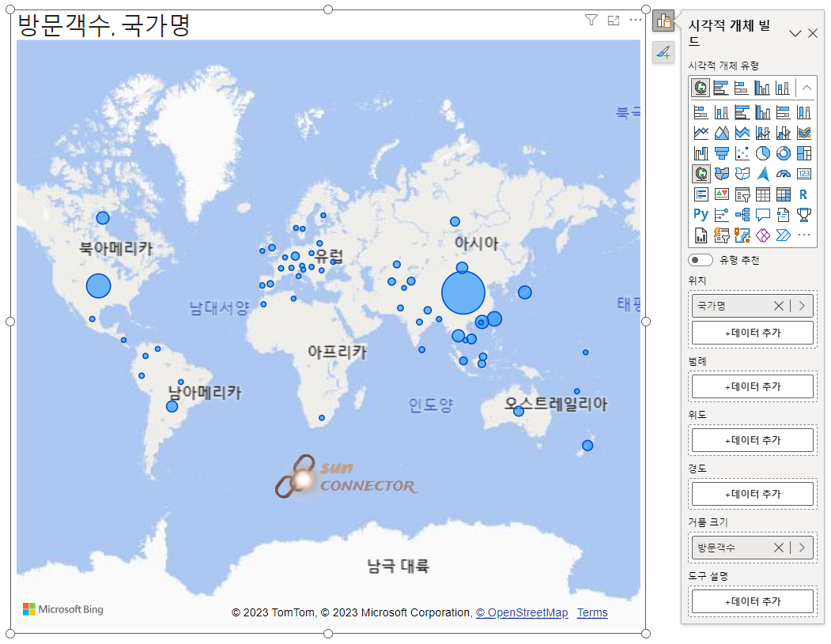Open the map Terms link
The width and height of the screenshot is (831, 644).
coord(592,612)
